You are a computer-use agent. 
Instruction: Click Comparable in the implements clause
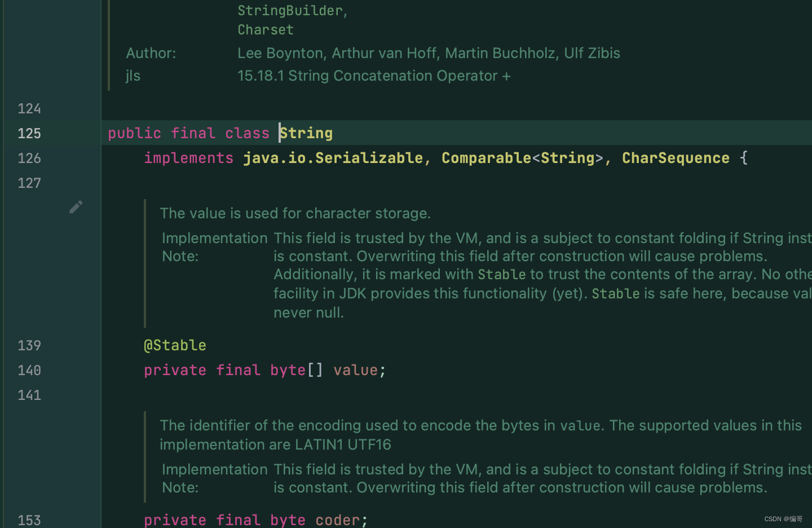point(486,159)
